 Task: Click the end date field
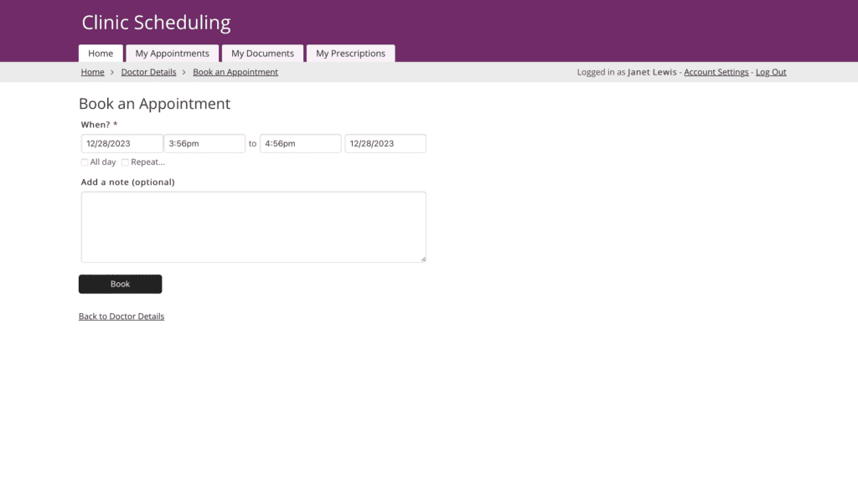[385, 144]
